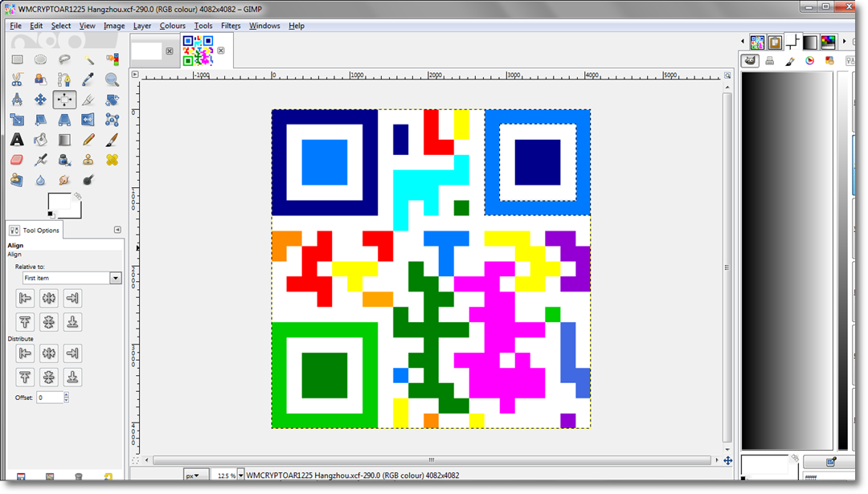
Task: Pick the Paintbrush tool
Action: pyautogui.click(x=113, y=140)
